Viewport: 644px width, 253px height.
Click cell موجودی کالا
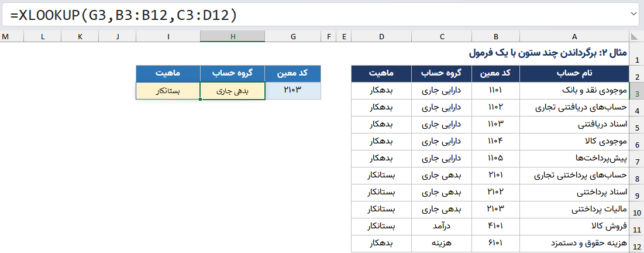(574, 142)
